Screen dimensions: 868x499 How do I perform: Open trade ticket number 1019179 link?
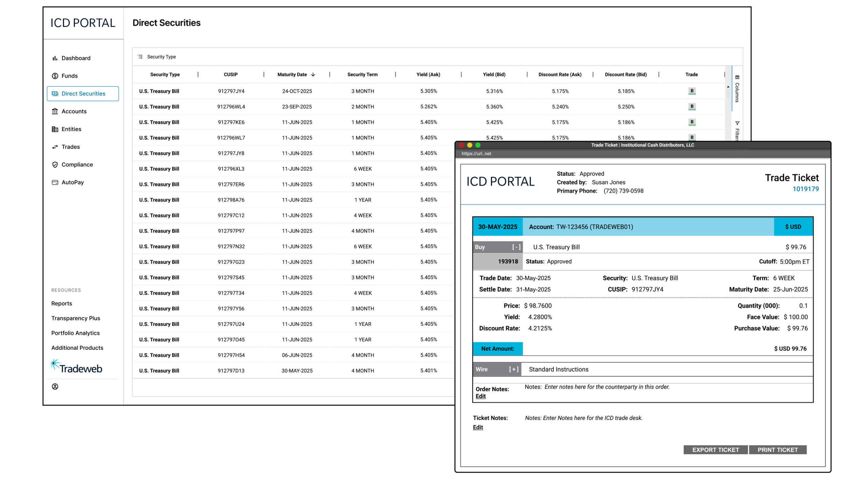[805, 189]
